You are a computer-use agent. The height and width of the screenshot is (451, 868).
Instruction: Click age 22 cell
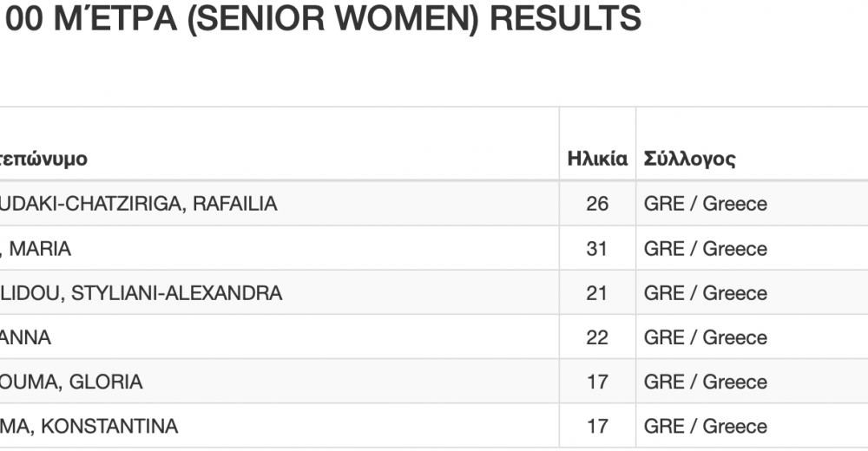click(597, 337)
